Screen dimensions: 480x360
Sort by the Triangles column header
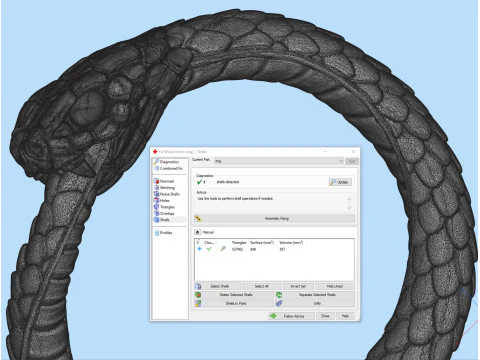tap(239, 243)
